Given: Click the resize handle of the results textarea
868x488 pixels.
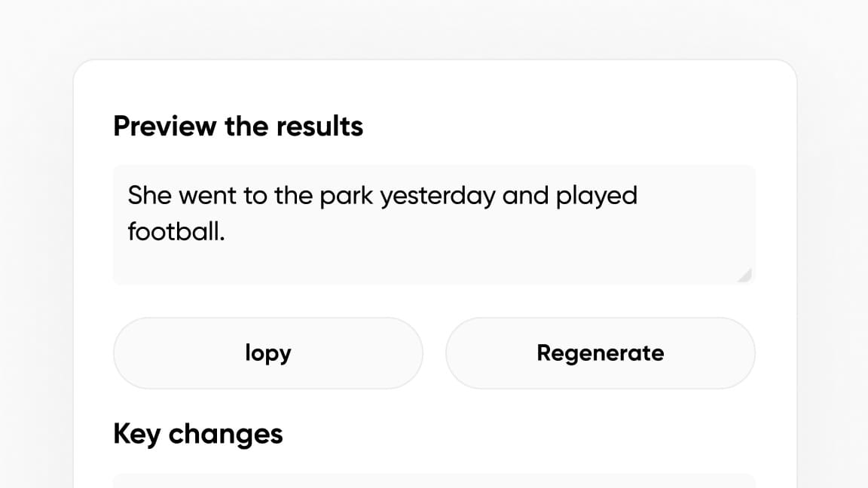Looking at the screenshot, I should 745,275.
